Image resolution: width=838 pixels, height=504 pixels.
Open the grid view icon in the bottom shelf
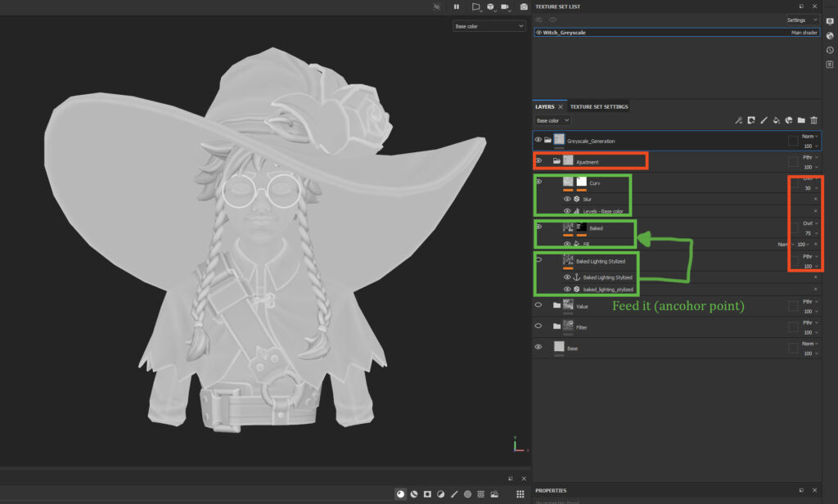(x=520, y=494)
